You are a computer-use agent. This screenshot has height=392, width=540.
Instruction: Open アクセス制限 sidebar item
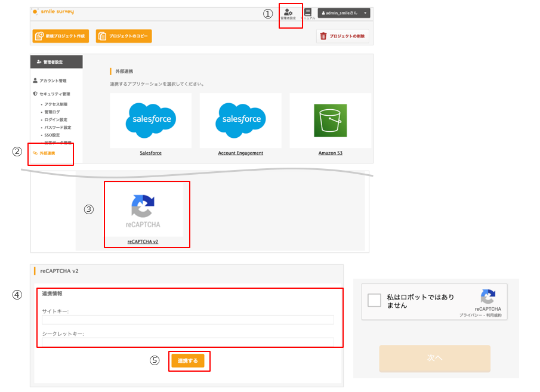(x=56, y=104)
